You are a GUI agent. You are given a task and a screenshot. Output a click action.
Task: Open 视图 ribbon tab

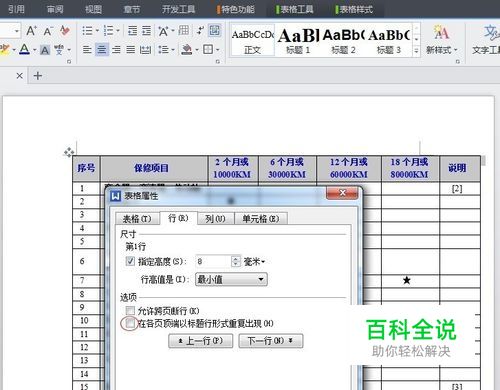[93, 9]
